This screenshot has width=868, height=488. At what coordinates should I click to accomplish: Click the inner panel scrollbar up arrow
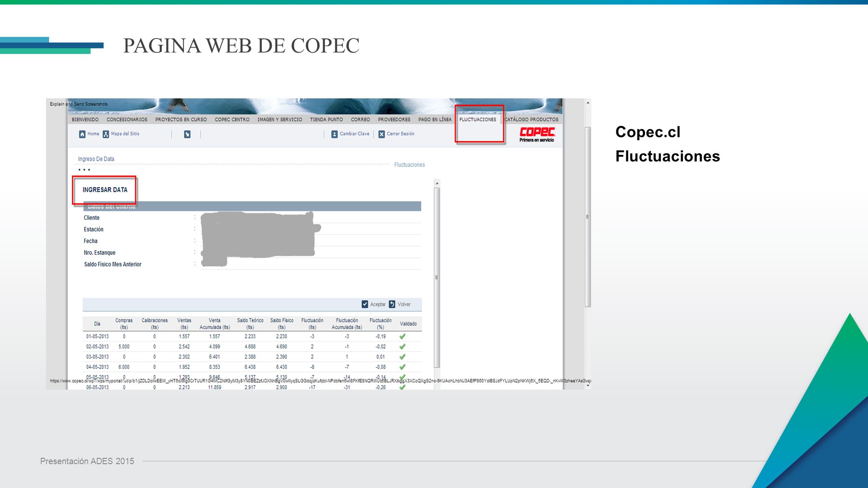437,183
